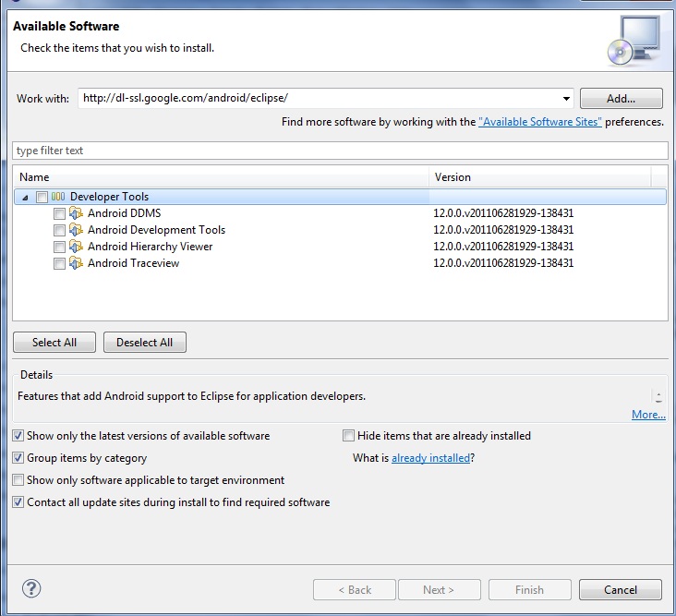Check the Android DDMS checkbox
The height and width of the screenshot is (616, 676).
point(59,213)
